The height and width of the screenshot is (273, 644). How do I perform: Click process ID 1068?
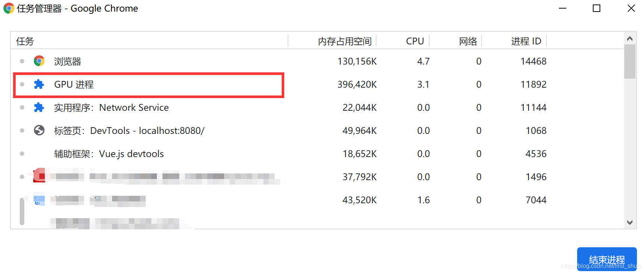(536, 131)
